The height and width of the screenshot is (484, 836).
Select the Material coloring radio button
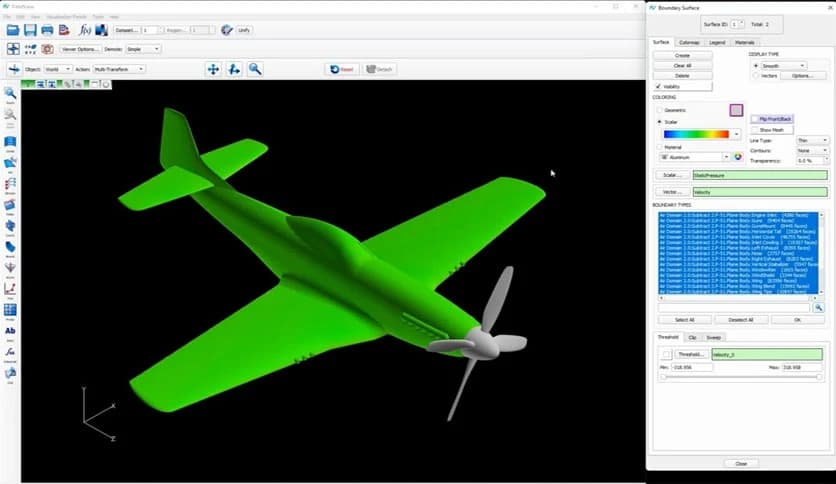tap(660, 147)
